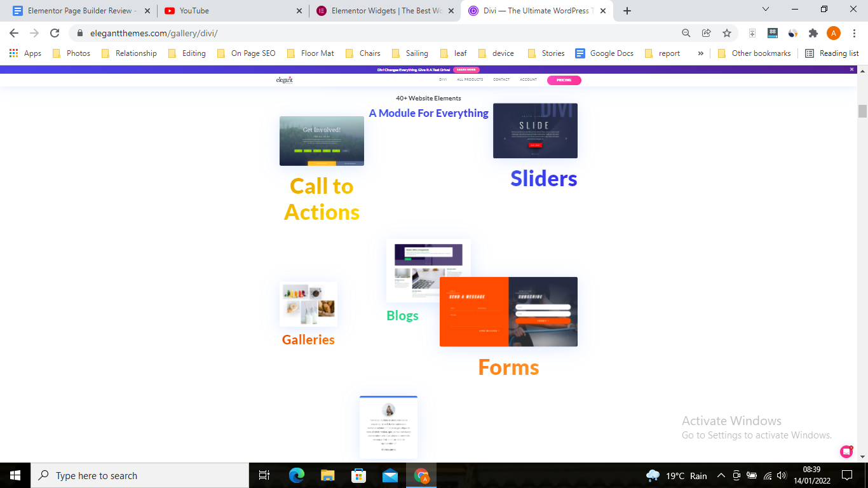
Task: Open the DIVI nav menu item
Action: pos(443,80)
